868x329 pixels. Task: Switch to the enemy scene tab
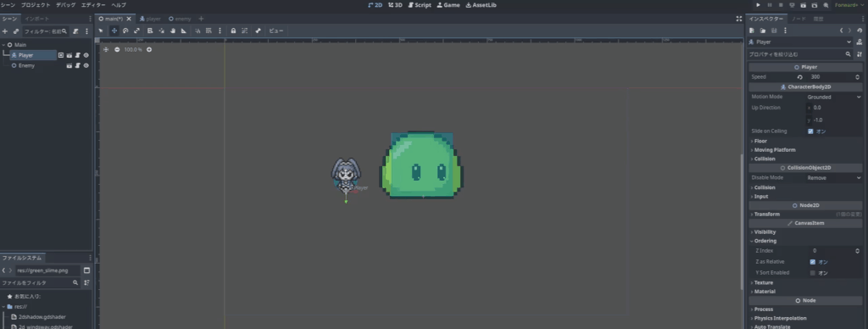pos(180,19)
